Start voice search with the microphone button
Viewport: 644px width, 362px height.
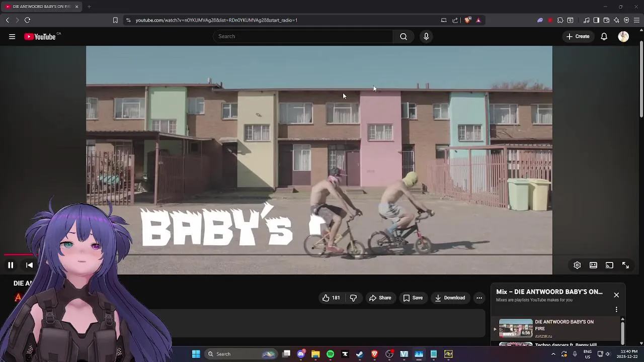tap(426, 36)
